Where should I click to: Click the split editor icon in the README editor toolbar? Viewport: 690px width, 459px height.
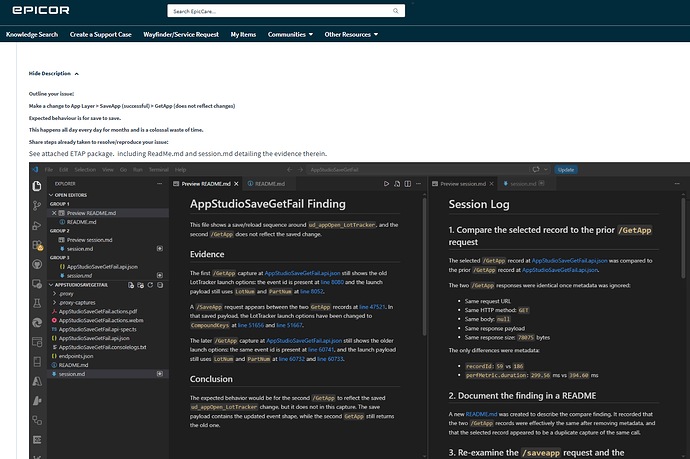[408, 184]
